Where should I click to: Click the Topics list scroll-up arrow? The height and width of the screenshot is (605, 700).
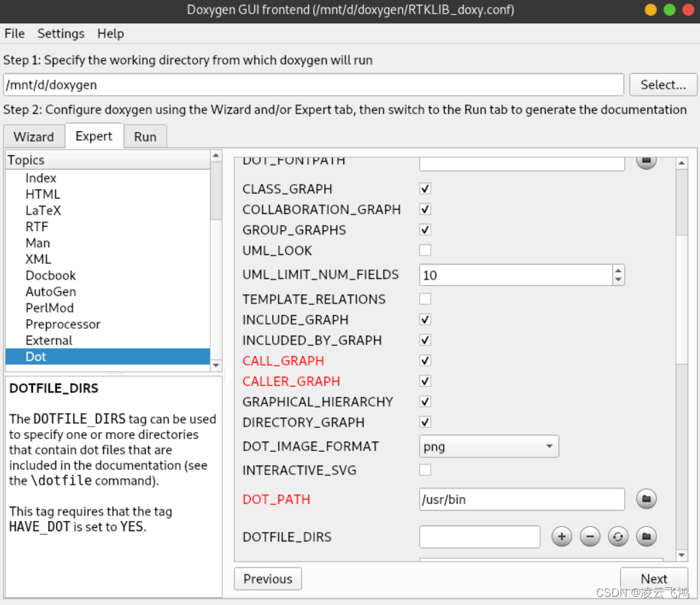(x=216, y=155)
